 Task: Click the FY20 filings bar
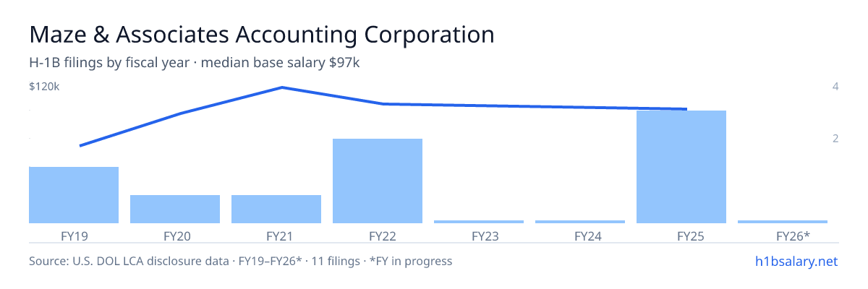[175, 209]
